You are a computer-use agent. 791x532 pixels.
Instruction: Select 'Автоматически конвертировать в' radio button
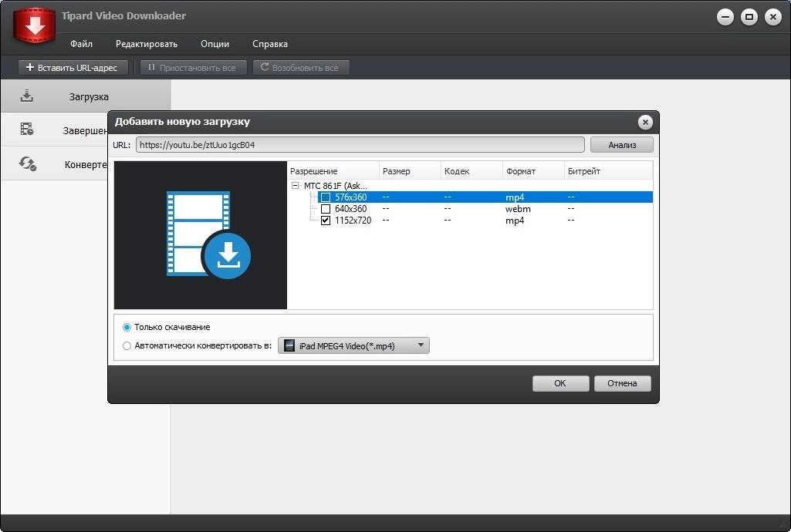tap(127, 345)
